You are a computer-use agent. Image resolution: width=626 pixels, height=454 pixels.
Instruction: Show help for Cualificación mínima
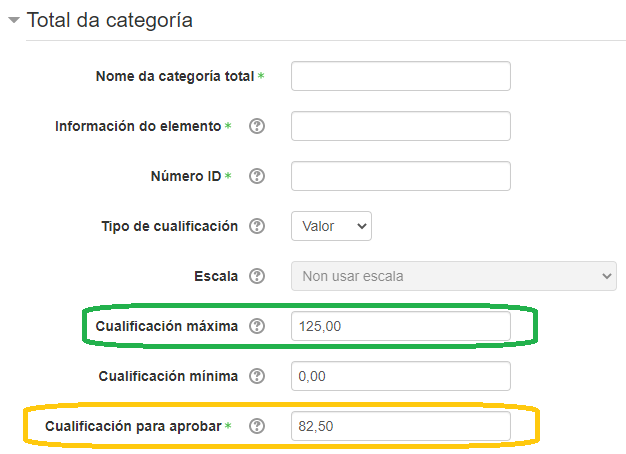(257, 376)
